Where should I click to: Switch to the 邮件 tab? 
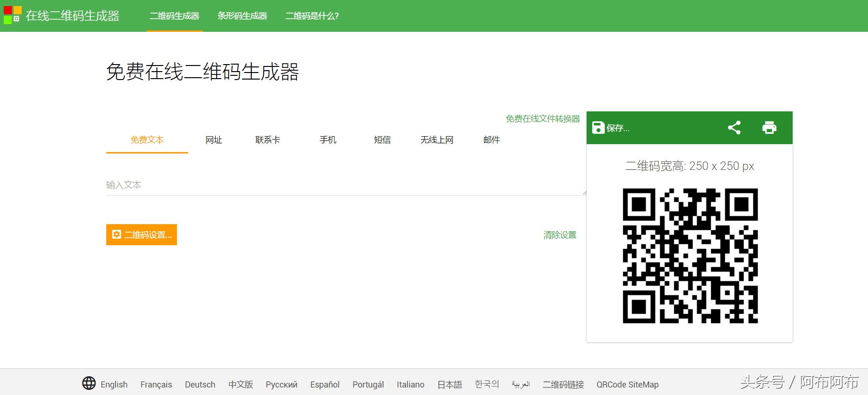(x=492, y=140)
